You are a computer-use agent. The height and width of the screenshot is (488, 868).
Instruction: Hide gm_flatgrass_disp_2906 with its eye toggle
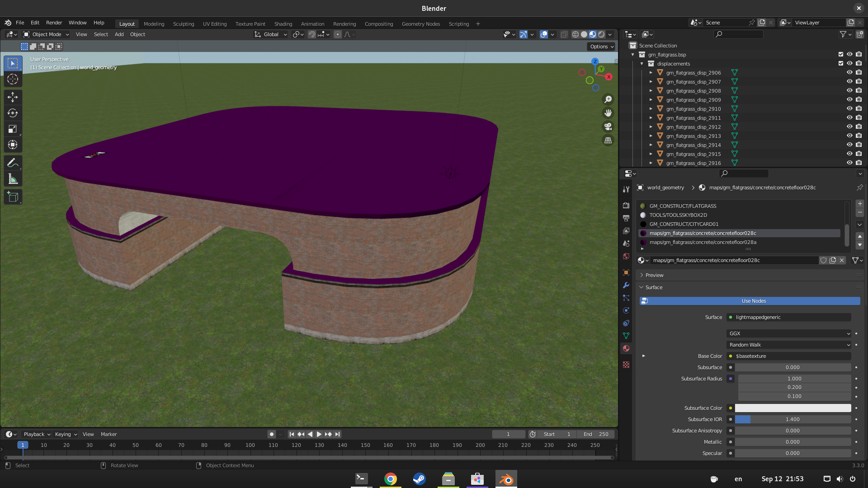click(x=849, y=72)
